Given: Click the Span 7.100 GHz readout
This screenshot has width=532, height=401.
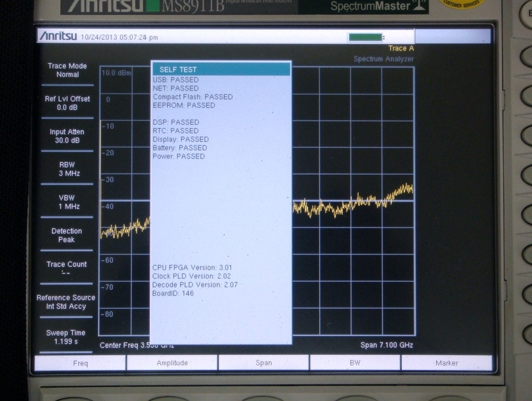Looking at the screenshot, I should pos(386,345).
